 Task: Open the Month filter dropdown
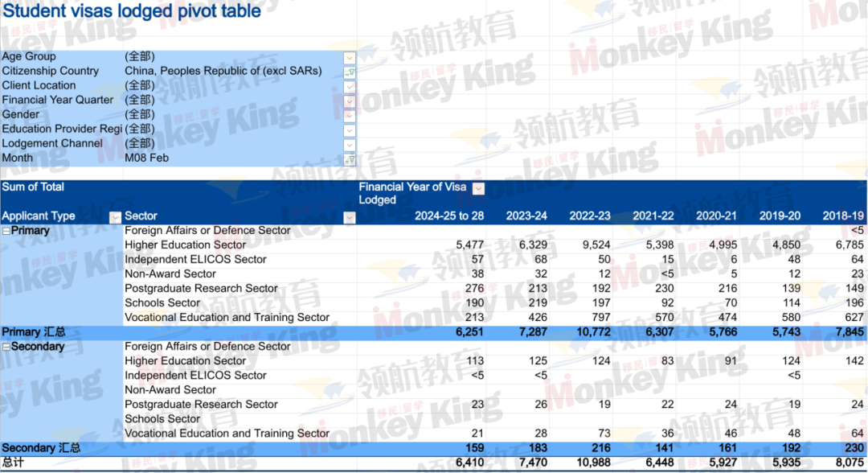click(350, 159)
